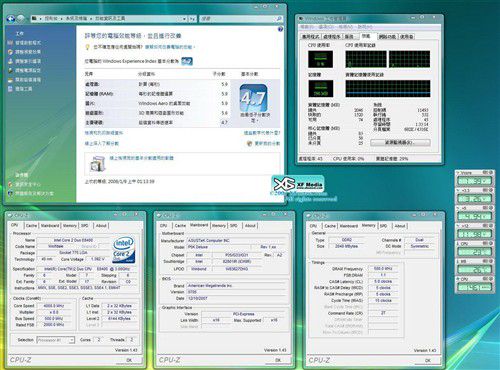Click the BIOS brand 'American Megatrends Inc.' field
This screenshot has height=370, width=500.
point(237,286)
